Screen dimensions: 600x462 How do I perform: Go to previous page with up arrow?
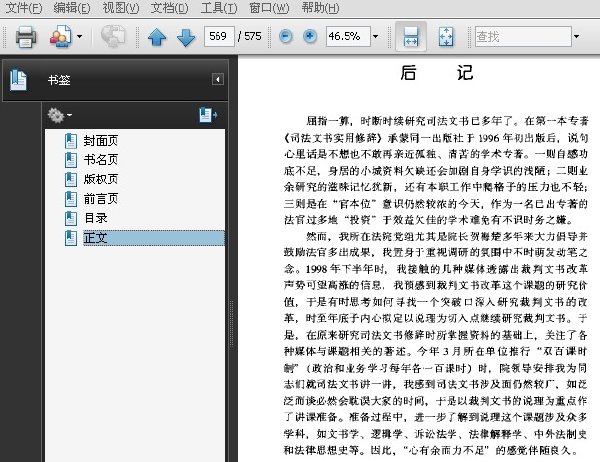[x=157, y=37]
